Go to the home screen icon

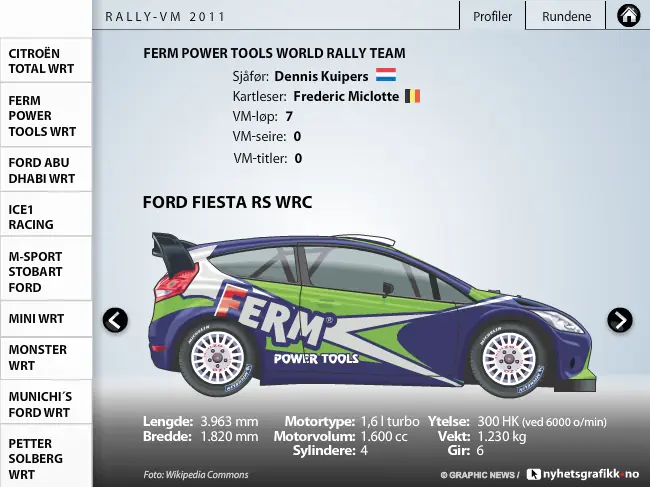click(628, 16)
